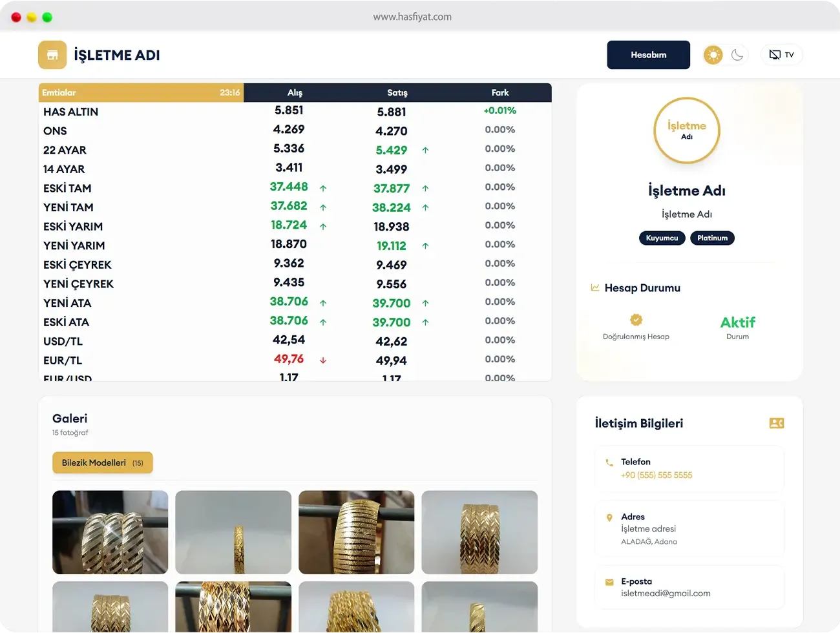Image resolution: width=840 pixels, height=633 pixels.
Task: Click the ONS Satış value 4.270
Action: pos(392,131)
